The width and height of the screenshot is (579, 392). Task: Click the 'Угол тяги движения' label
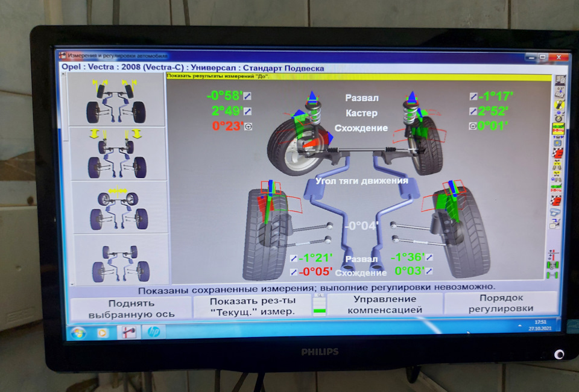click(x=361, y=181)
